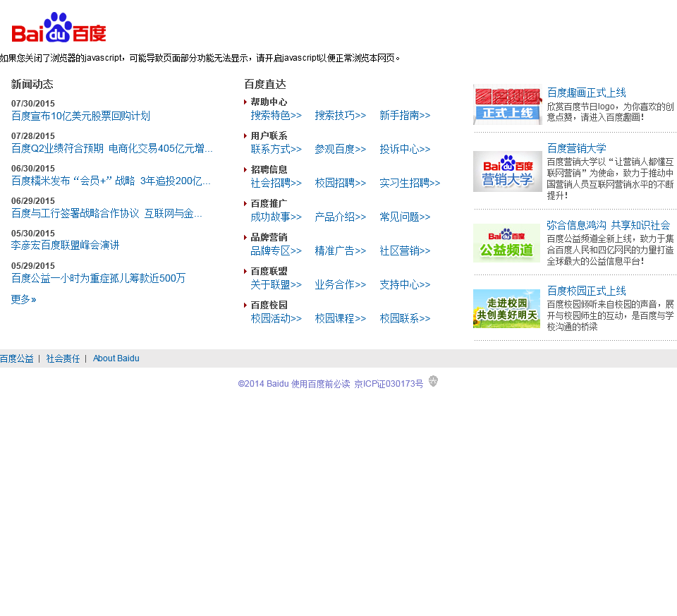Open 投诉中心>> link
Screen dimensions: 677x616
pyautogui.click(x=405, y=149)
